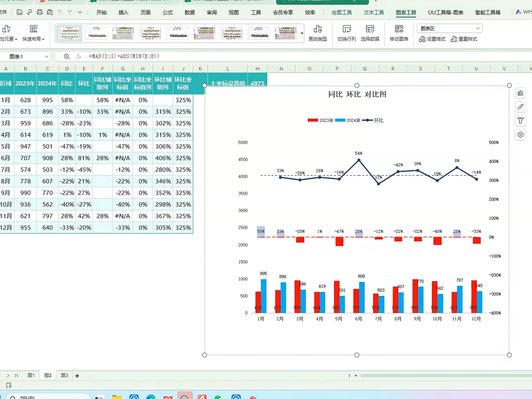Open the 视图 ribbon tab
The height and width of the screenshot is (399, 532).
coord(233,13)
